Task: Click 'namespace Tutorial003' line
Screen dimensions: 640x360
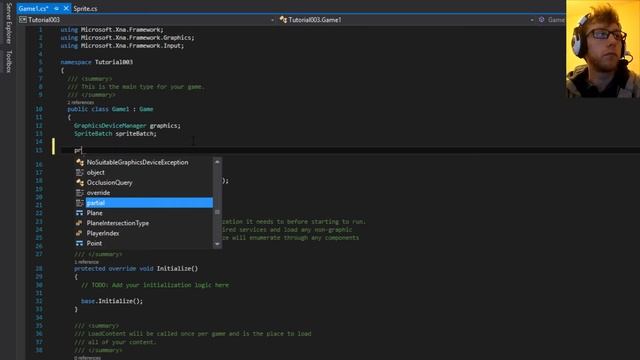Action: [96, 62]
